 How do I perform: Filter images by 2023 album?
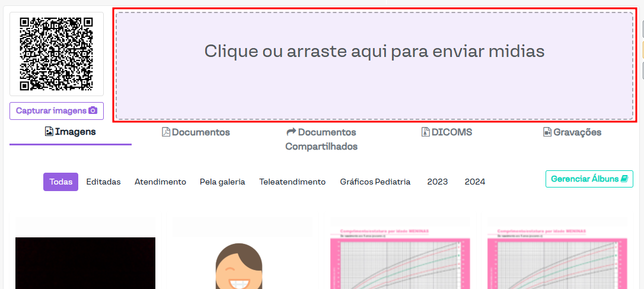pos(438,182)
